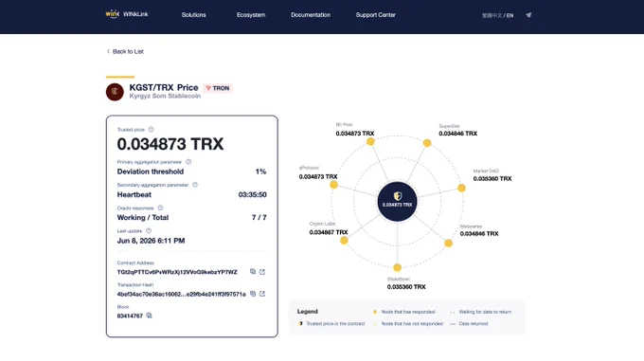Screen dimensions: 644x361
Task: Click the sProtocol price label
Action: click(318, 176)
